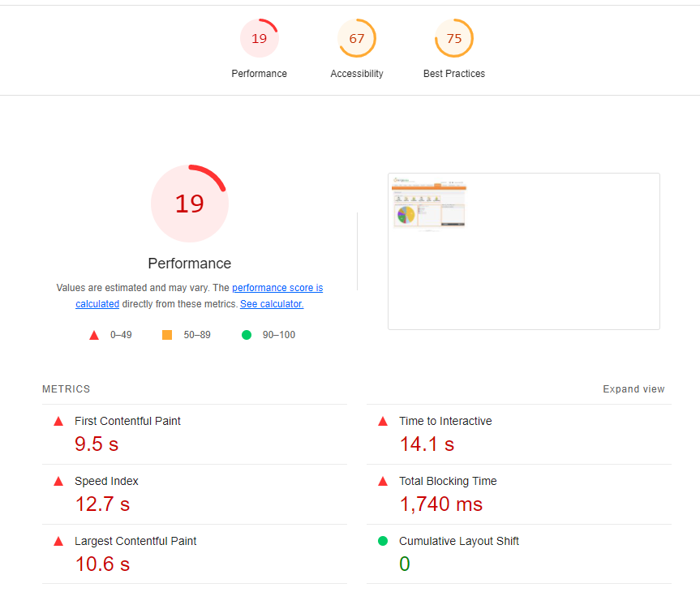Open the 'performance score is calculated' link

277,288
